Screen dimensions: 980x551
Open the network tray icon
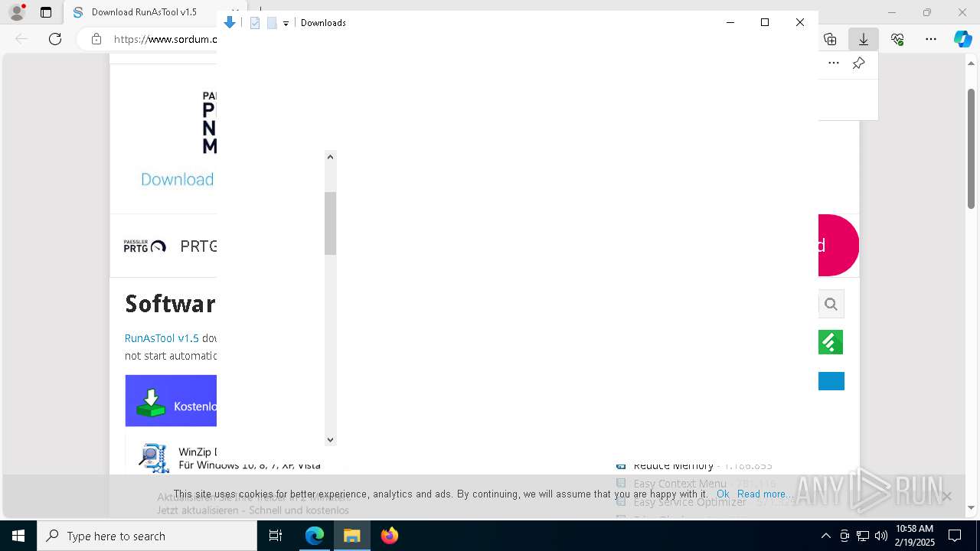pos(863,536)
